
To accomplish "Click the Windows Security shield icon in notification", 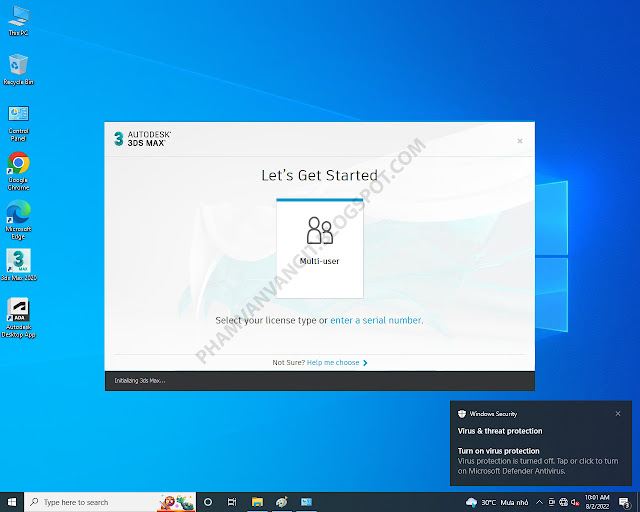I will point(462,414).
